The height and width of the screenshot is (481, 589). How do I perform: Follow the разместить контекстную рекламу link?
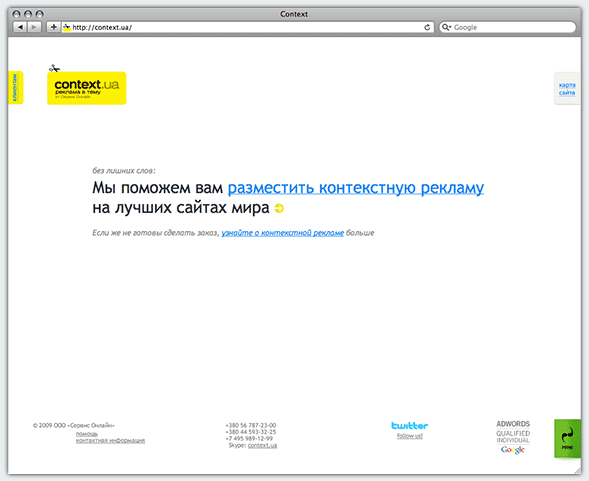(356, 188)
